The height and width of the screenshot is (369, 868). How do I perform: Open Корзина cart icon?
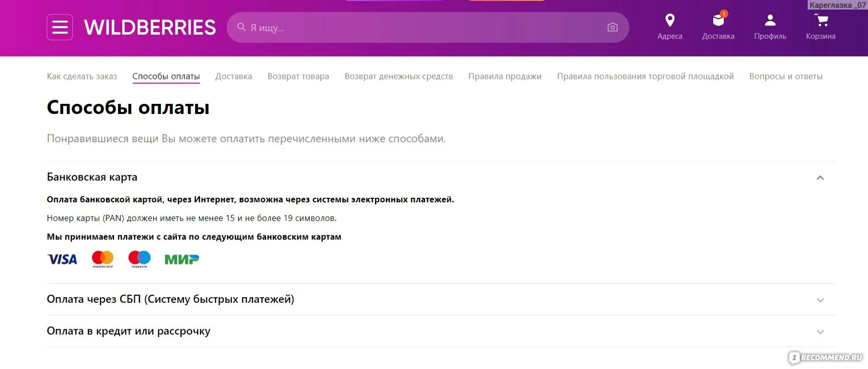(821, 21)
